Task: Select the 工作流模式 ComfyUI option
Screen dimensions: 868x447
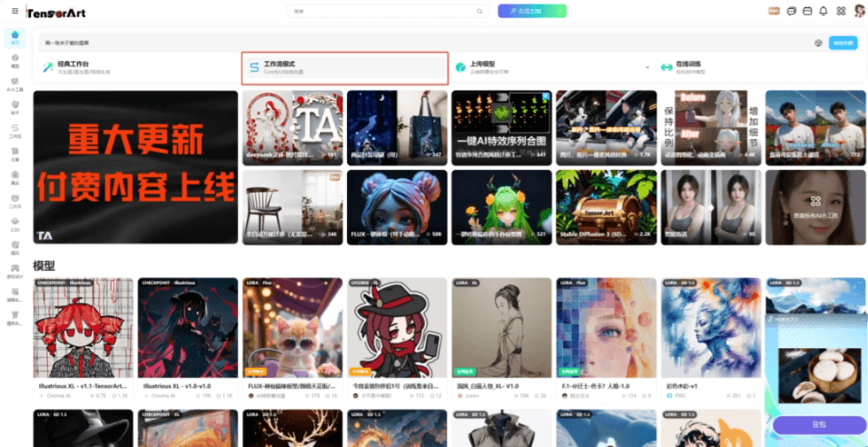Action: (x=345, y=67)
